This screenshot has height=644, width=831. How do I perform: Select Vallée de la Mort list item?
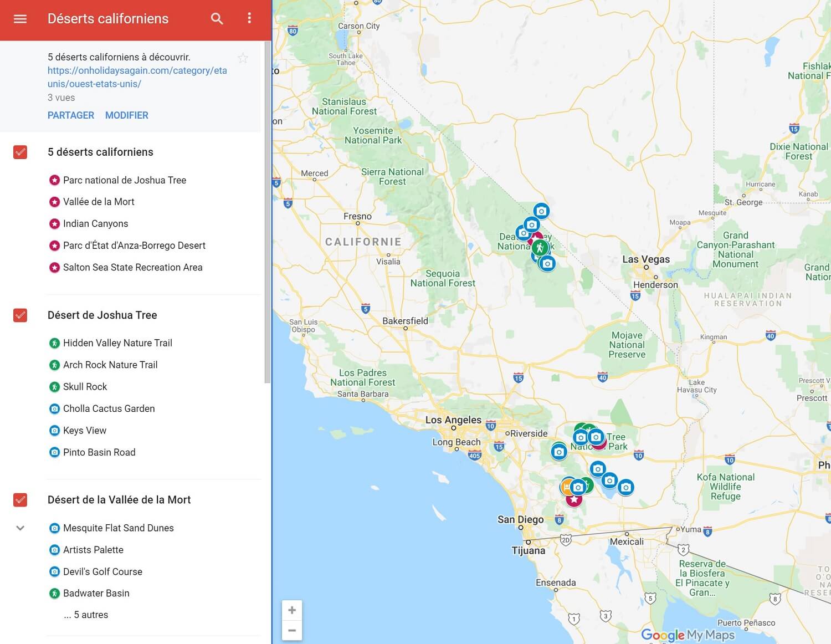[x=99, y=202]
